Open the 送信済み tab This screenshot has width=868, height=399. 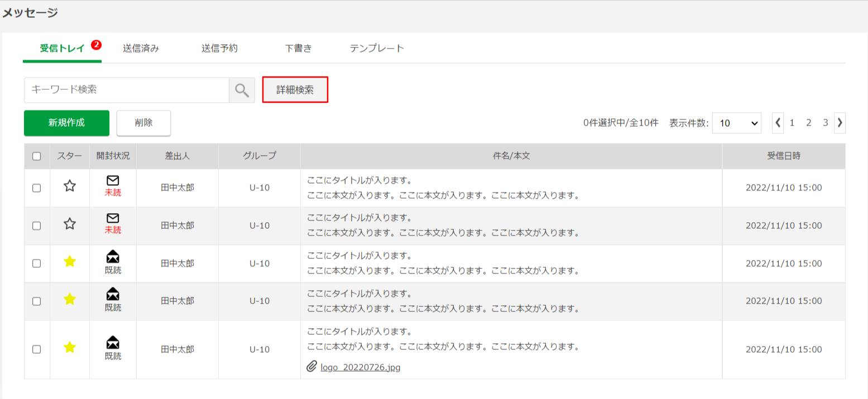click(141, 48)
